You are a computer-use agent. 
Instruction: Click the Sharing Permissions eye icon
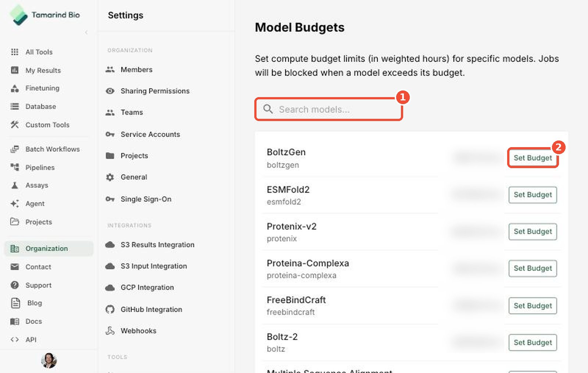(x=110, y=91)
